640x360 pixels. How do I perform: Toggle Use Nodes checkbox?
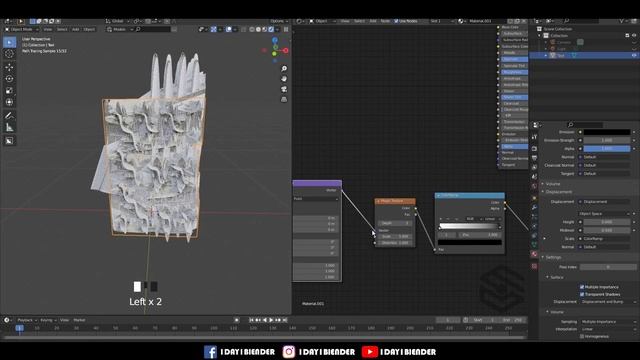396,21
